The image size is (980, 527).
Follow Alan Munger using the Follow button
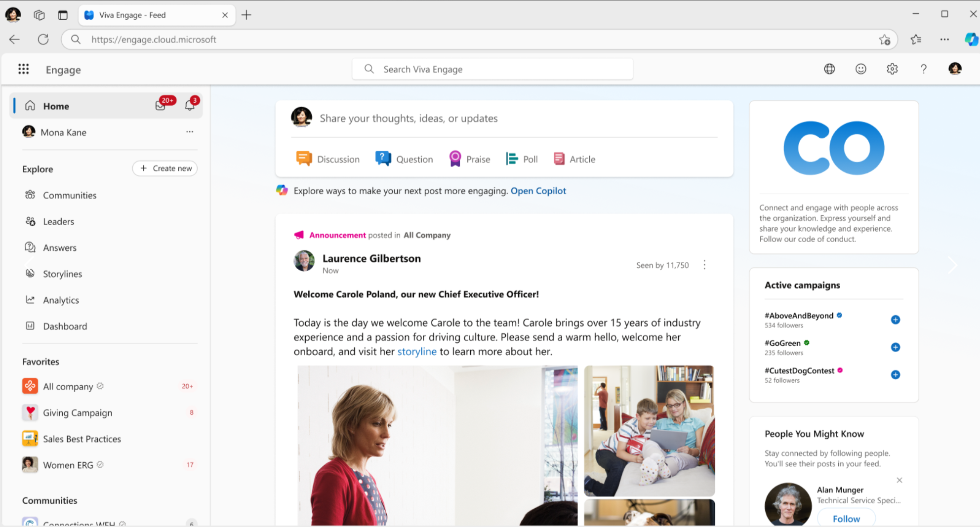846,518
